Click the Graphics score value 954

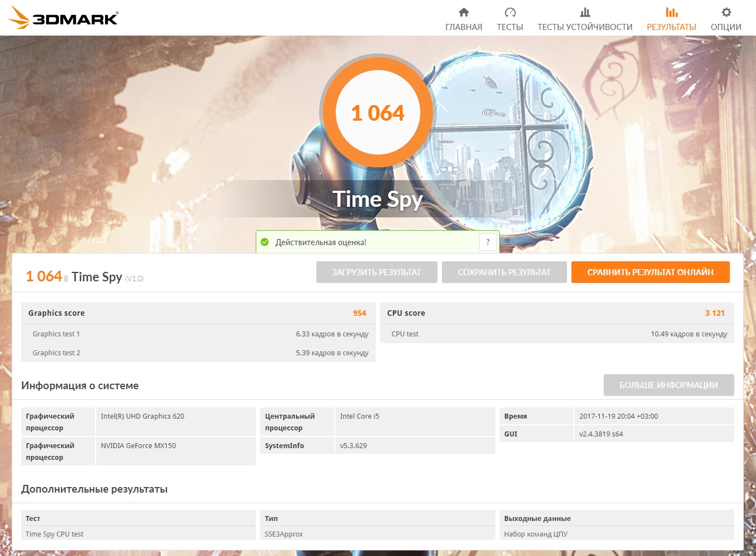[x=360, y=313]
